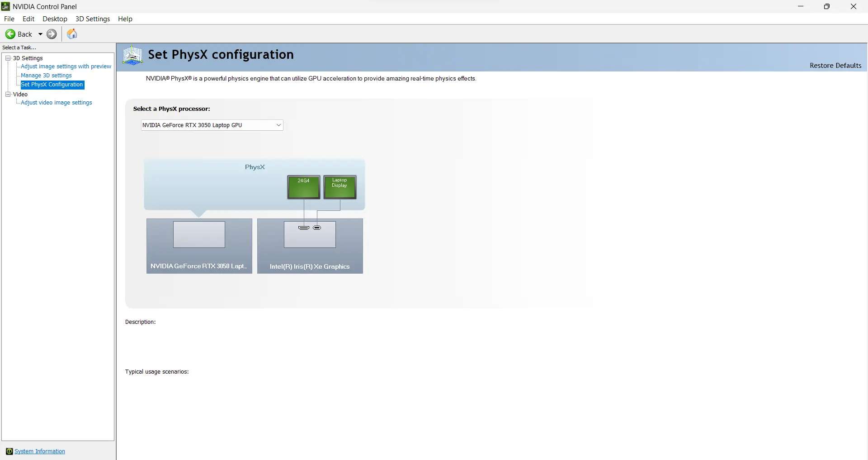Open the 3D Settings menu
Screen dimensions: 868x460
(x=93, y=19)
